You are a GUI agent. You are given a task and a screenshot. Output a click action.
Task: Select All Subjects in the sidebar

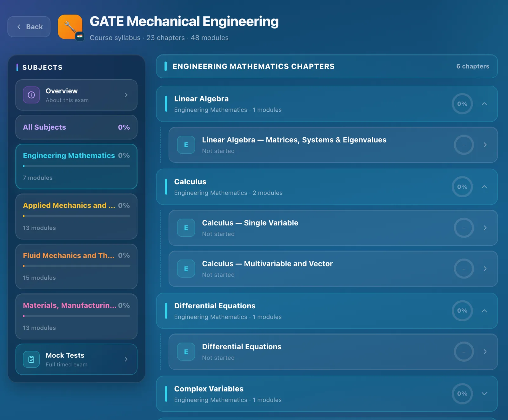coord(76,127)
